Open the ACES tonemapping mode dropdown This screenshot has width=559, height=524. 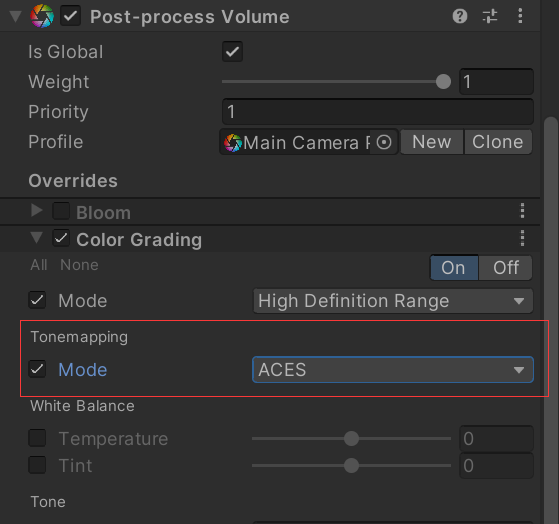393,370
